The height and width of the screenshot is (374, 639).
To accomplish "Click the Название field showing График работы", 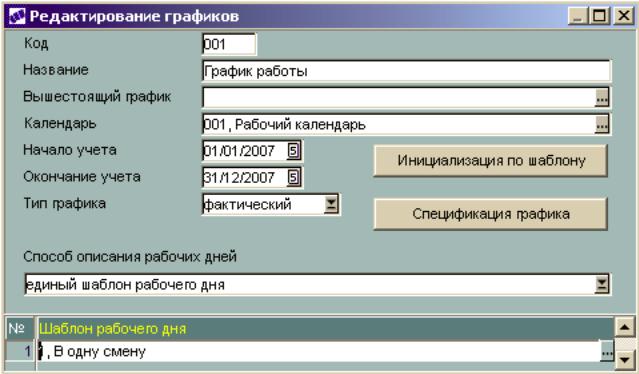I will [x=406, y=71].
